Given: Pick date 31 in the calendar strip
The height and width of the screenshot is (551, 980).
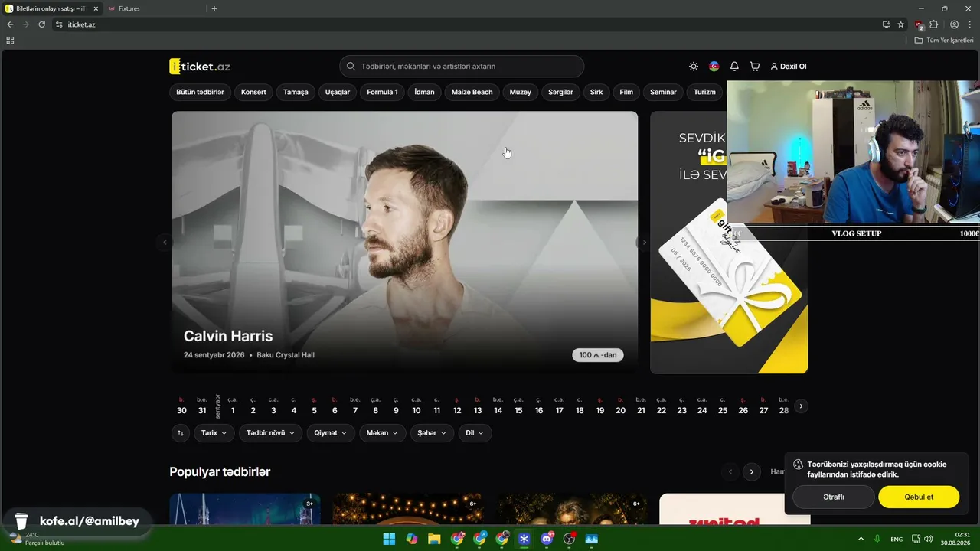Looking at the screenshot, I should click(x=202, y=406).
